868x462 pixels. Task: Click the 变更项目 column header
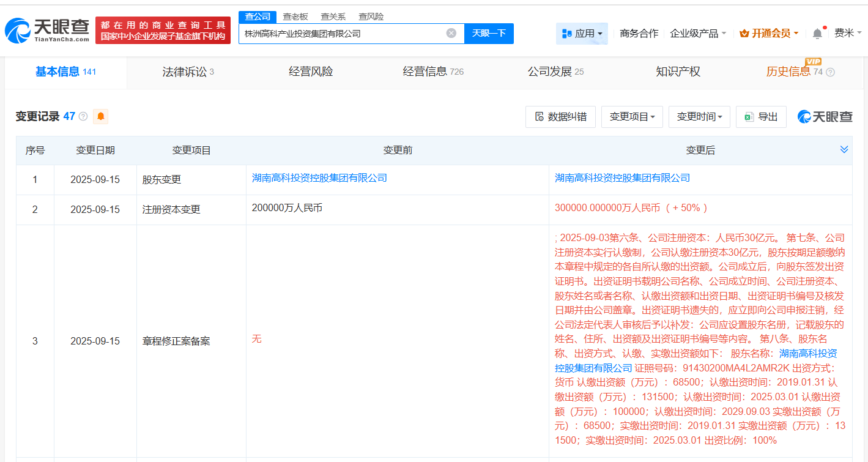(191, 151)
